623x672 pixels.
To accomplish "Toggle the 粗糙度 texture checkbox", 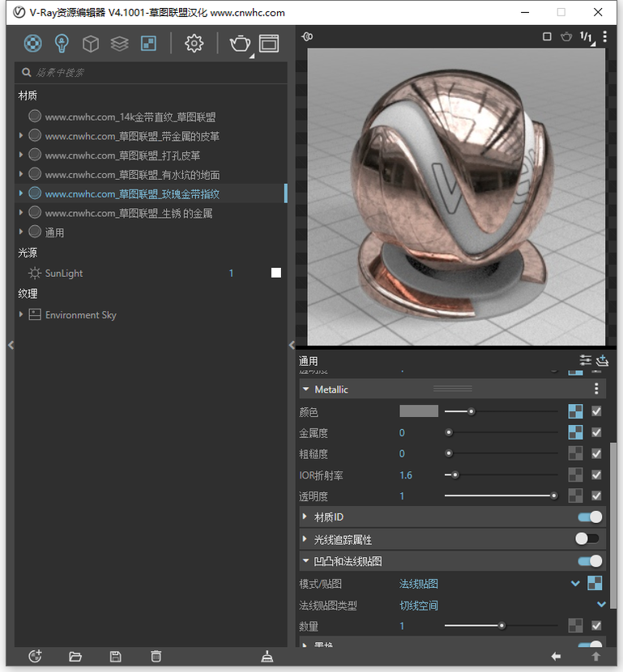I will point(596,453).
